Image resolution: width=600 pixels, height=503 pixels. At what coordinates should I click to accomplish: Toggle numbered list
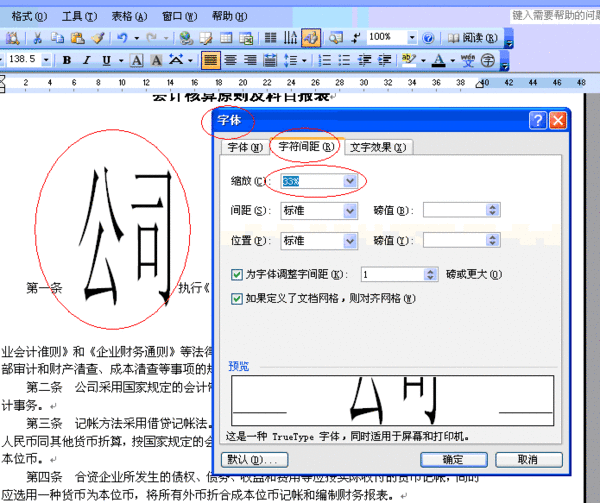pyautogui.click(x=325, y=60)
